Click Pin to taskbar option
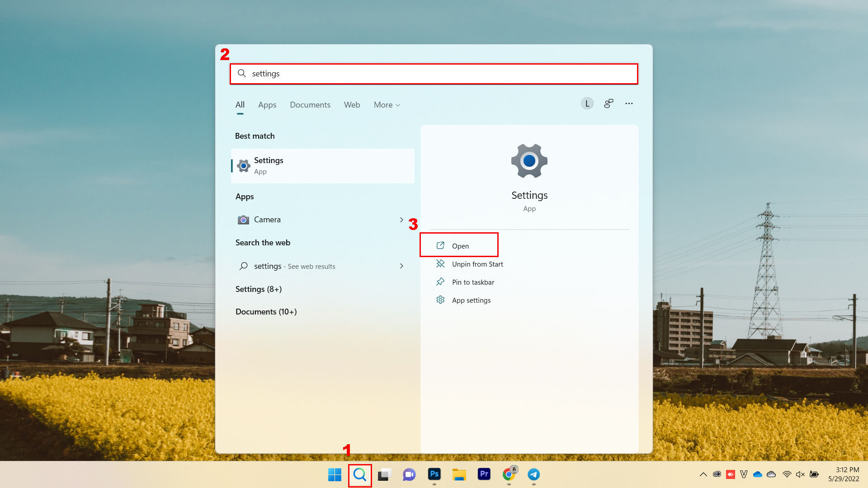The width and height of the screenshot is (868, 488). 473,281
